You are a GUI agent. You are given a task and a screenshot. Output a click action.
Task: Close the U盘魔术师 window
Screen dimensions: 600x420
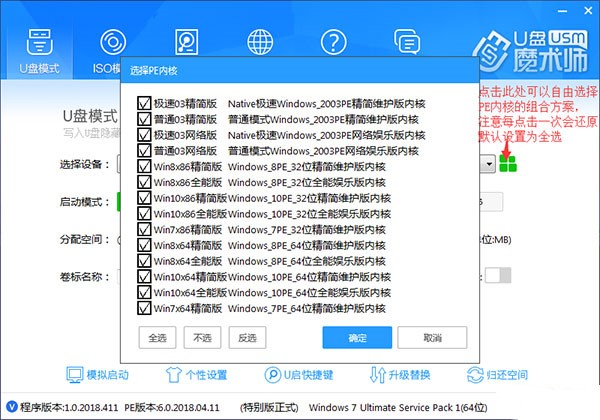(588, 11)
